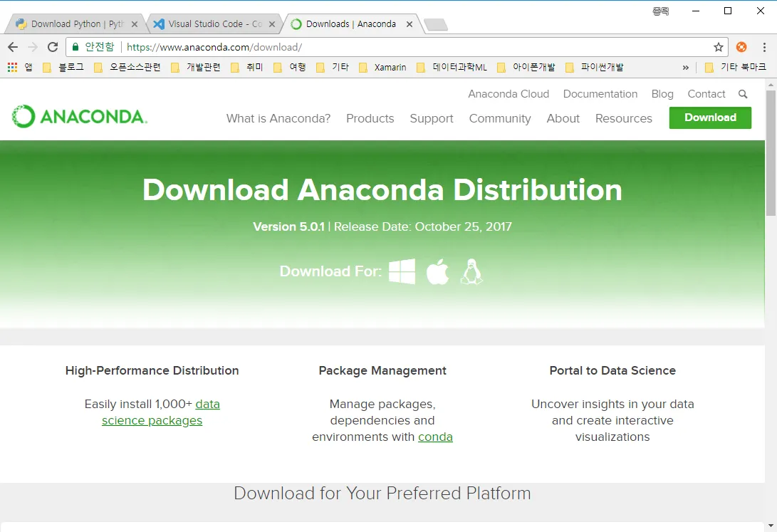Image resolution: width=777 pixels, height=532 pixels.
Task: Click the page vertical scrollbar thumb
Action: click(771, 152)
